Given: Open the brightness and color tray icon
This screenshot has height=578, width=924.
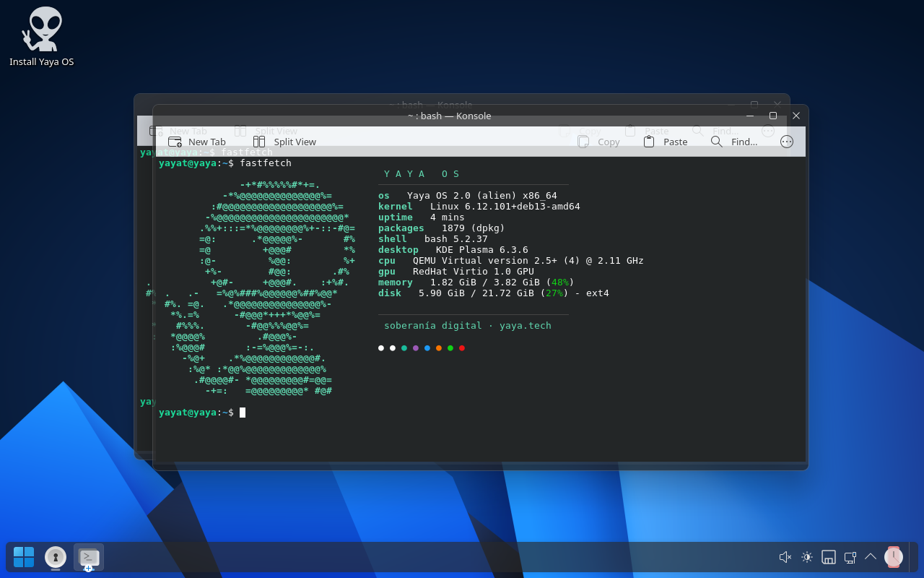Looking at the screenshot, I should pyautogui.click(x=807, y=557).
